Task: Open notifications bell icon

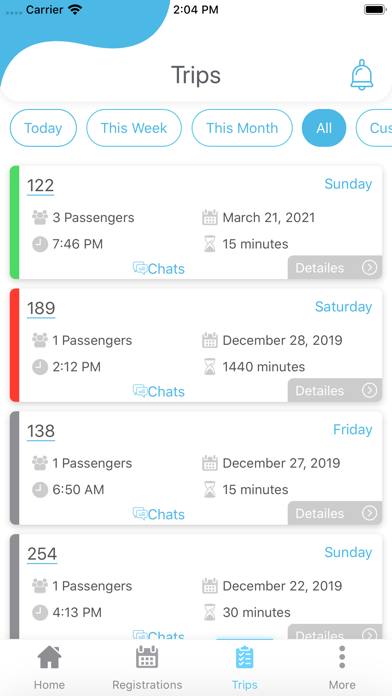Action: tap(362, 75)
